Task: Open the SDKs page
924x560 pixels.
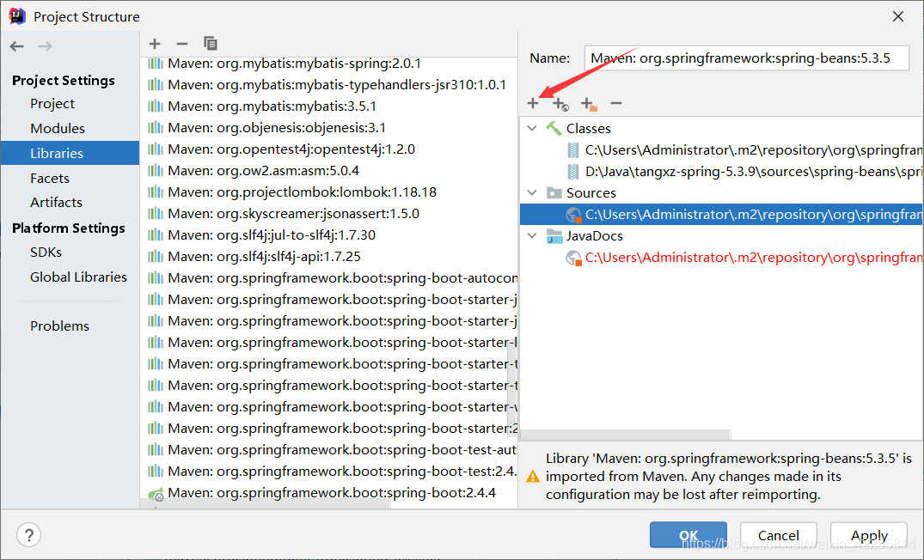Action: click(x=46, y=252)
